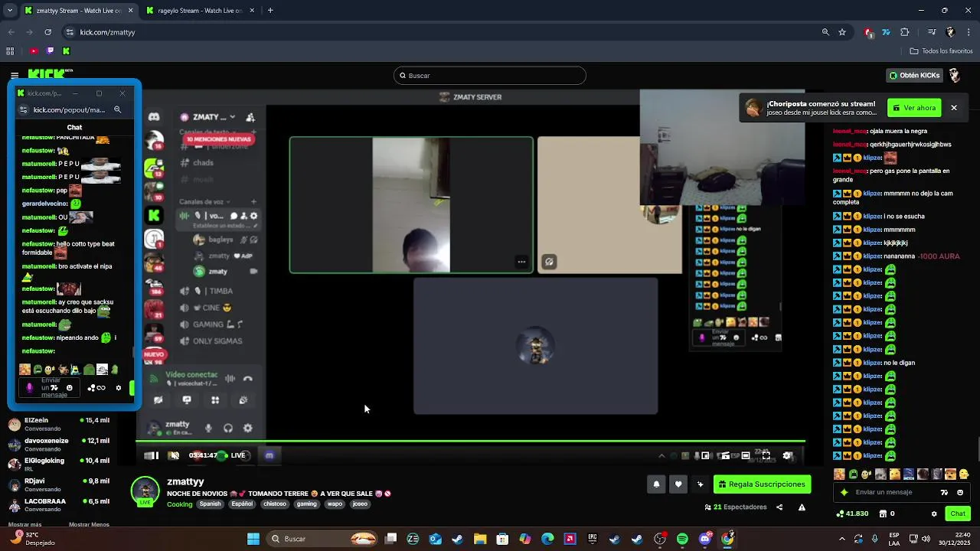
Task: Click the search icon in the popout window address bar
Action: (x=117, y=109)
